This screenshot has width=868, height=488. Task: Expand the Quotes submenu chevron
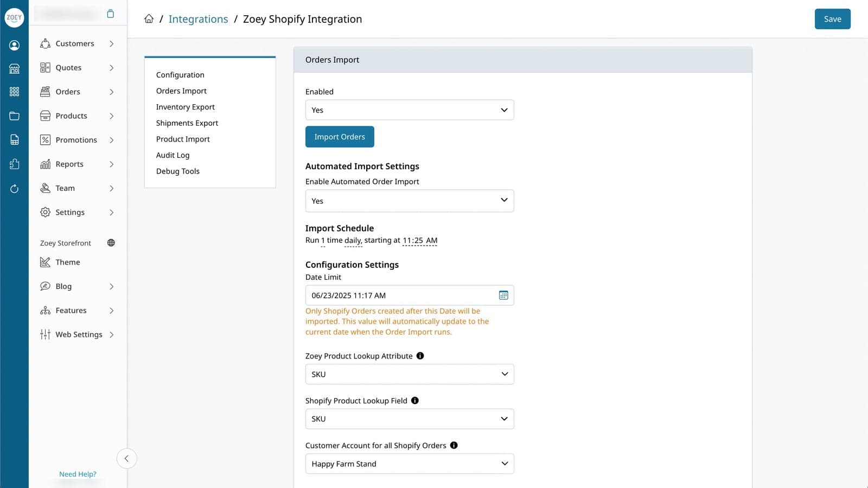(x=111, y=68)
